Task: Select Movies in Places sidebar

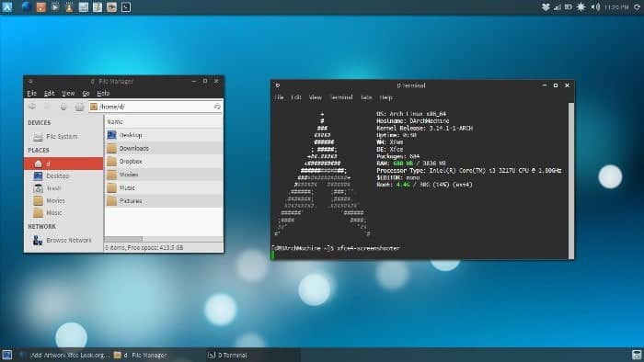Action: 63,201
